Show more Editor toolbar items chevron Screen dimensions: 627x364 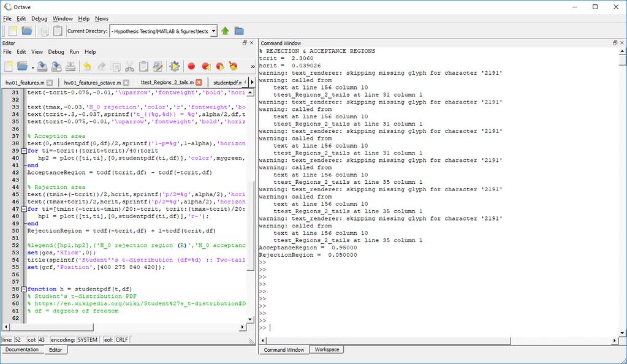point(253,67)
